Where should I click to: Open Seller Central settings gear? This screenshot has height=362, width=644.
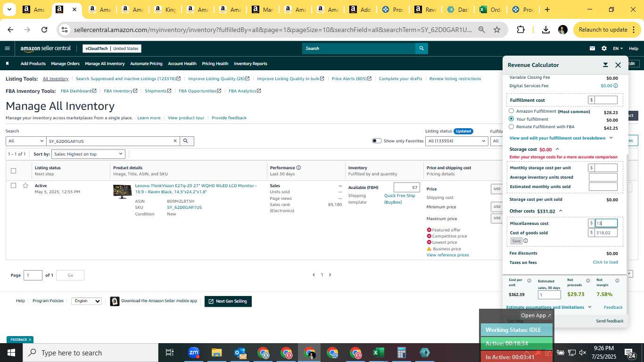pyautogui.click(x=604, y=49)
